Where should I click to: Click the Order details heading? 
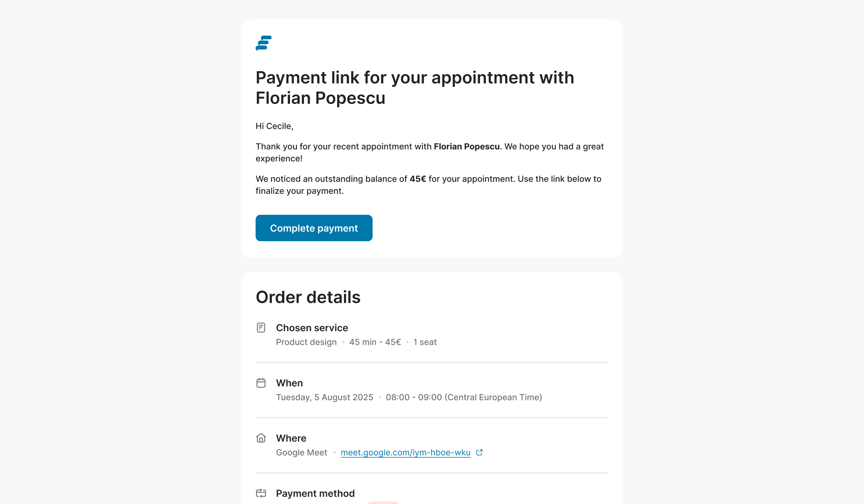click(308, 297)
